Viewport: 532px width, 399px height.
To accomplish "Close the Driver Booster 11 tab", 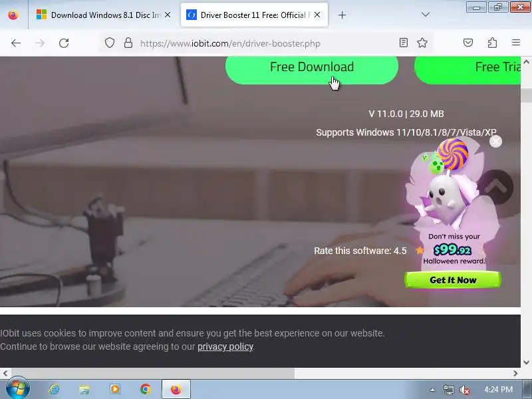I will (317, 15).
